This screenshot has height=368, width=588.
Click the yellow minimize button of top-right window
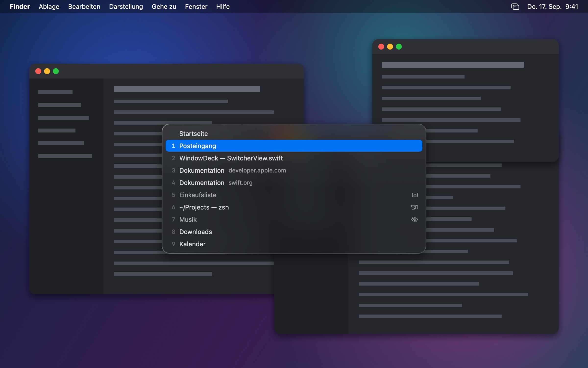click(390, 47)
